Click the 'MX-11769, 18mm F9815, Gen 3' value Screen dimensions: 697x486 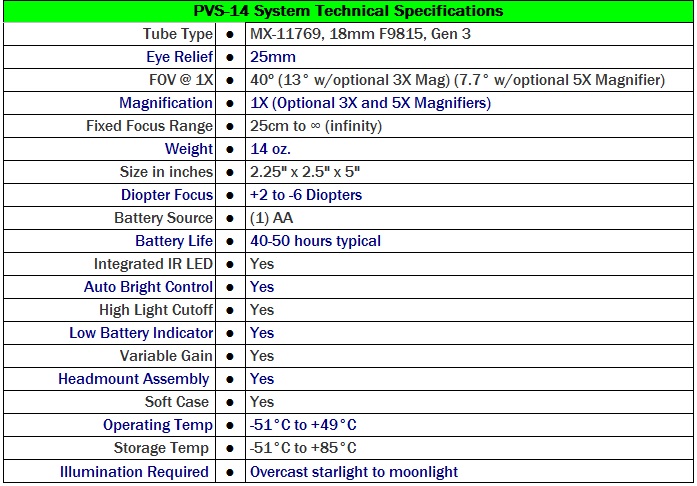[360, 34]
